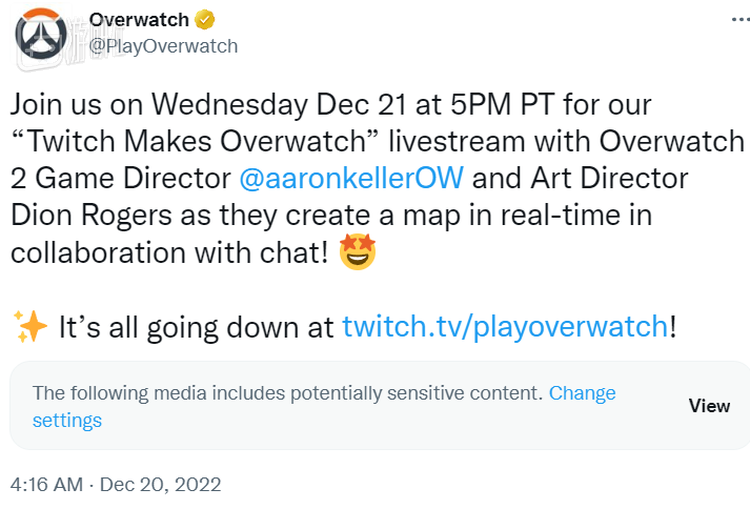The image size is (750, 509).
Task: Click the "2 Game Director" text
Action: pos(120,178)
